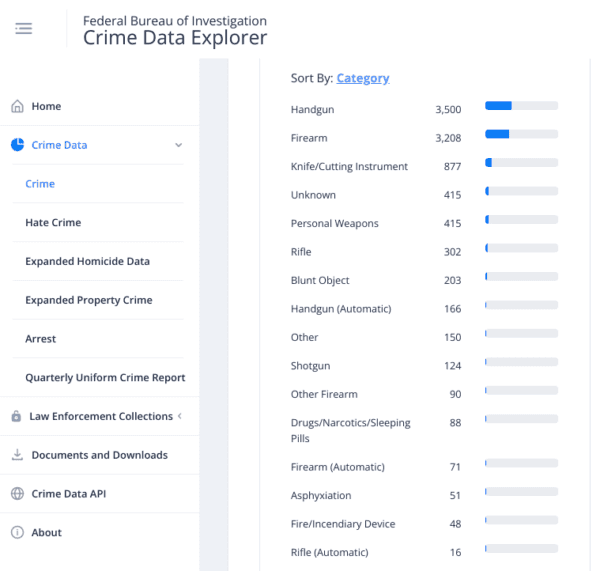
Task: Click the Crime Data API globe icon
Action: (x=17, y=494)
